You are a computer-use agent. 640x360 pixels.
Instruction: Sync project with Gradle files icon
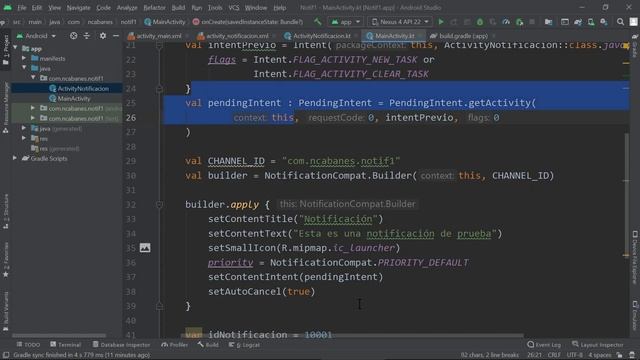[578, 22]
